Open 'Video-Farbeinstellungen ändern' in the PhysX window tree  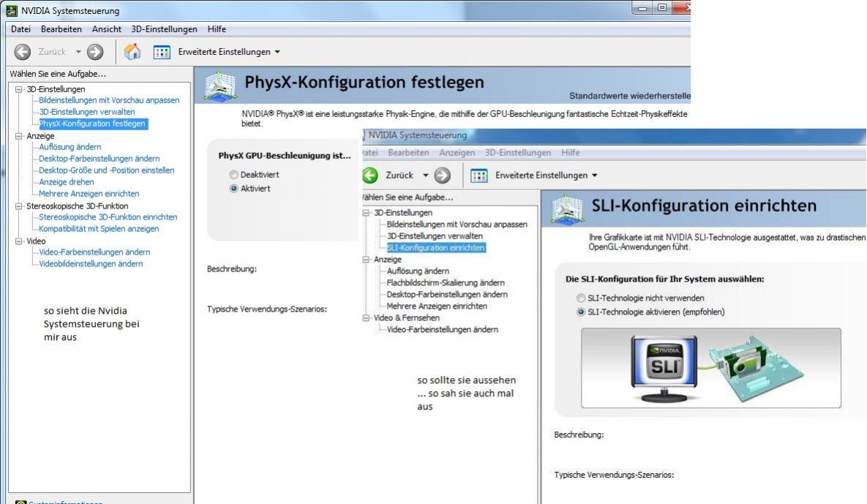tap(94, 252)
